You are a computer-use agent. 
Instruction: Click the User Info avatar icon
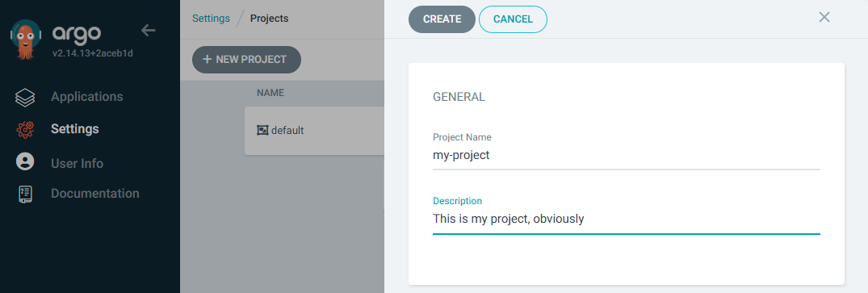click(x=25, y=161)
